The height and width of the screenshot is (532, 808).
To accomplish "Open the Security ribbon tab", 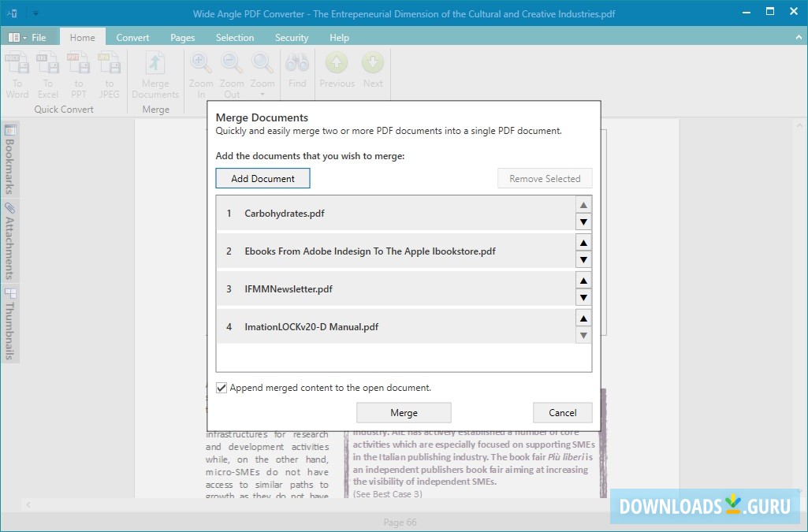I will point(292,37).
